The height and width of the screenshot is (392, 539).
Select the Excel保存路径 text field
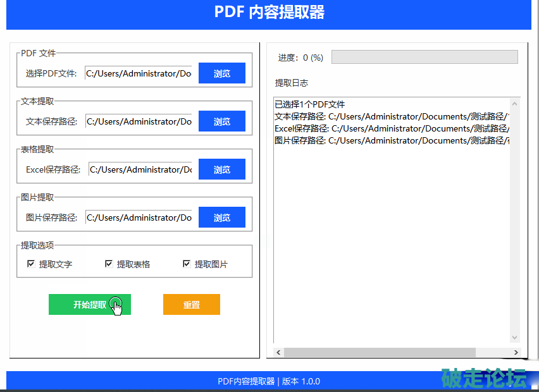(140, 169)
